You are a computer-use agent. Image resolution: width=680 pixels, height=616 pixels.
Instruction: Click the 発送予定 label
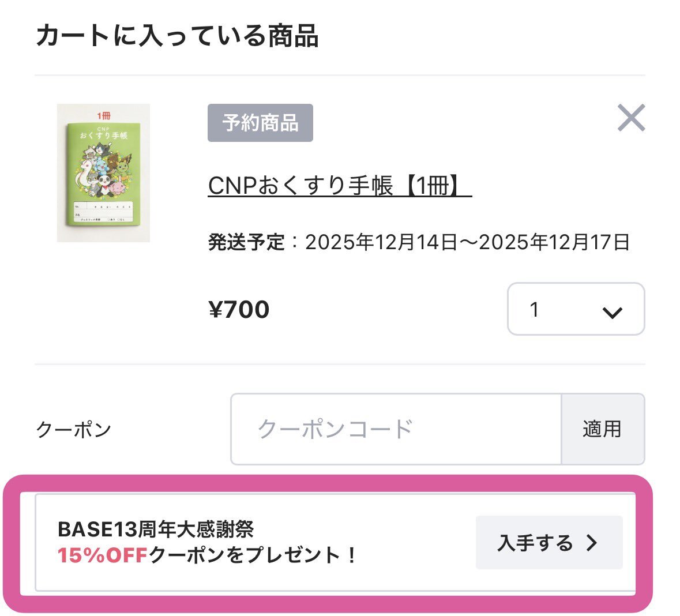[246, 242]
